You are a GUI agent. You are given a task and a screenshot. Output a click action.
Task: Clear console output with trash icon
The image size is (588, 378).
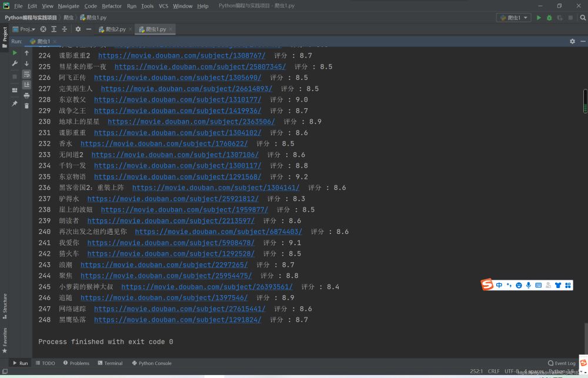[x=26, y=106]
